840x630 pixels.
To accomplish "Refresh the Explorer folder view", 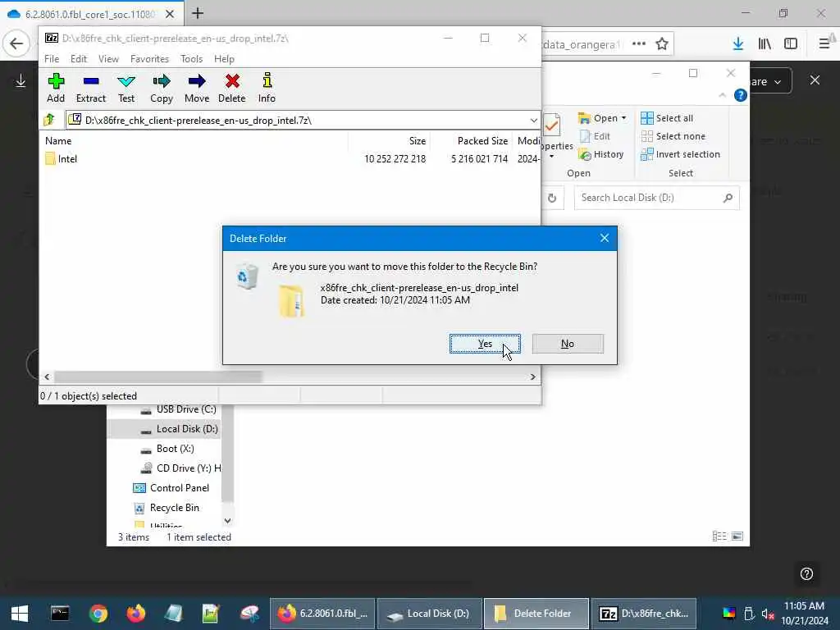I will (552, 199).
